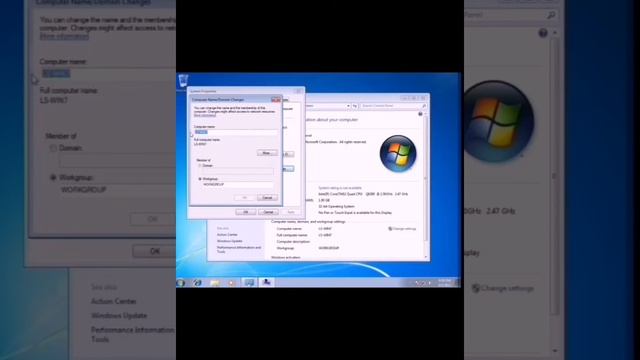Click System rating is not available link
The image size is (640, 360).
coord(340,188)
